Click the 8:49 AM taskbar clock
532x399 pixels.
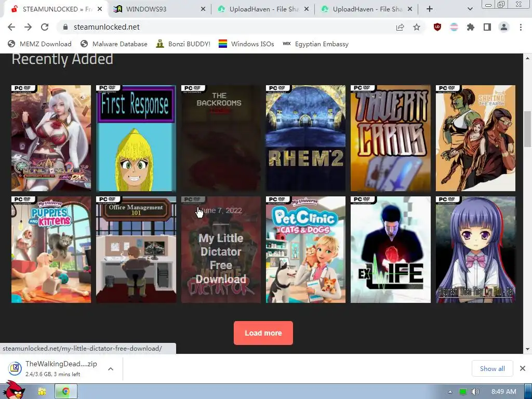click(504, 392)
